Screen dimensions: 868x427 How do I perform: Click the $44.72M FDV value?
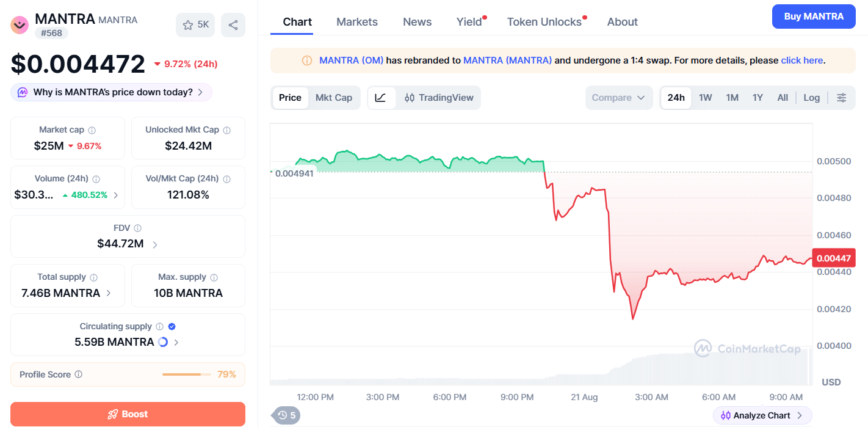click(x=120, y=244)
